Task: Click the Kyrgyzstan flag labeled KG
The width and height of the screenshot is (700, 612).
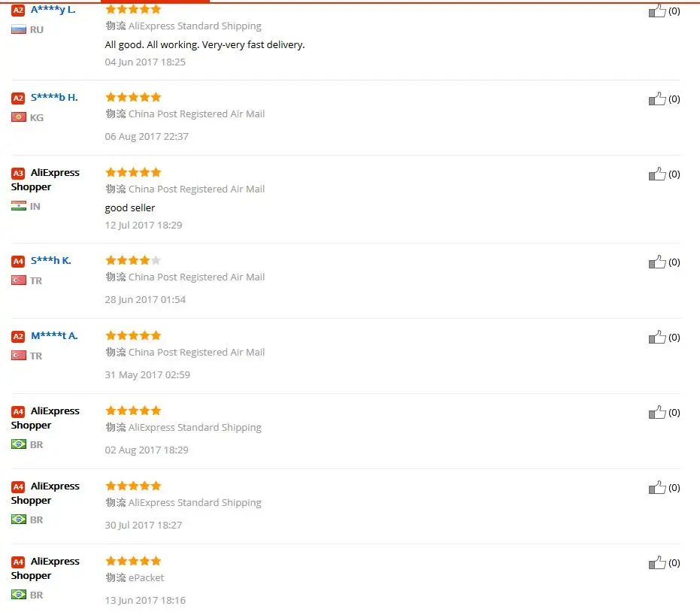Action: pyautogui.click(x=19, y=117)
